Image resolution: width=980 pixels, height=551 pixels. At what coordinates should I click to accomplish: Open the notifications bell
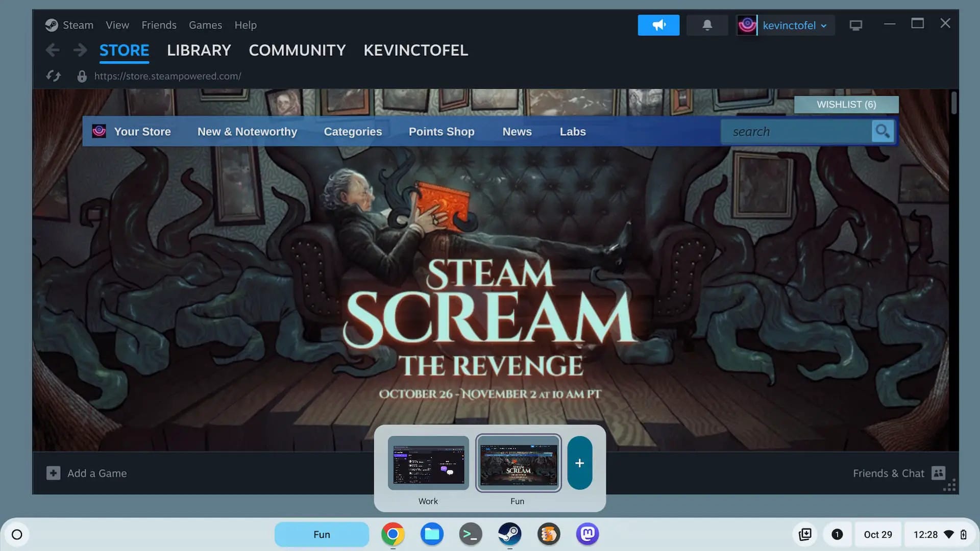pos(707,25)
